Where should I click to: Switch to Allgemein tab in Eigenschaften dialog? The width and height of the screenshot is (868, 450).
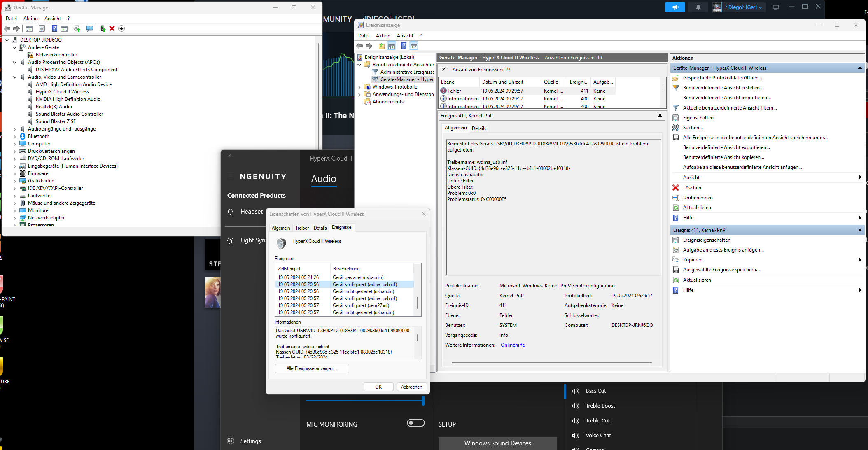[x=281, y=228]
